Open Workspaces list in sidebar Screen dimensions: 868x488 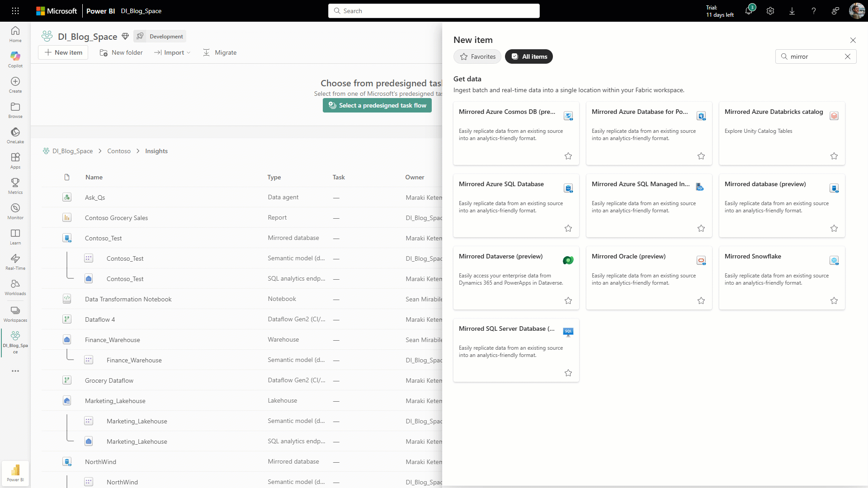click(x=15, y=314)
